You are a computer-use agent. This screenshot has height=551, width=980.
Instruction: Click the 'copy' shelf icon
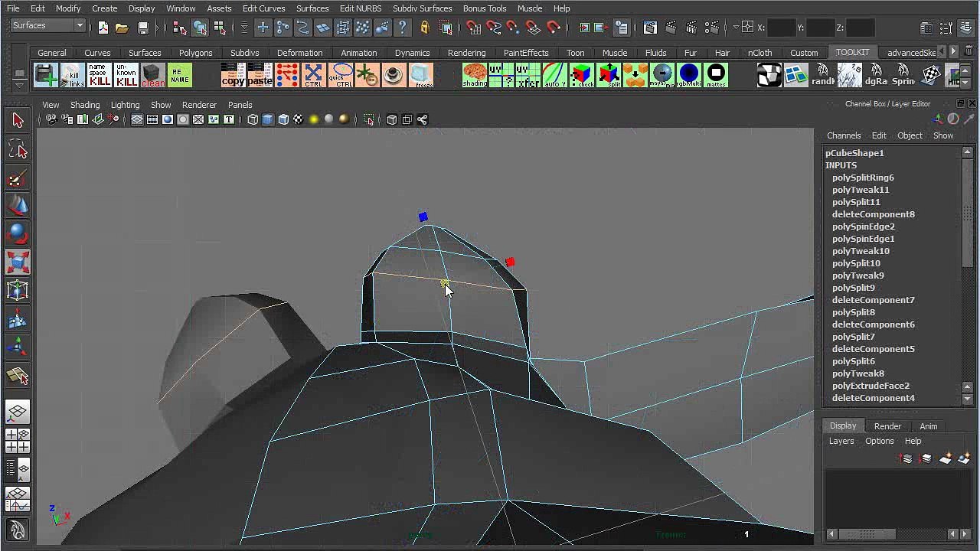click(x=234, y=75)
